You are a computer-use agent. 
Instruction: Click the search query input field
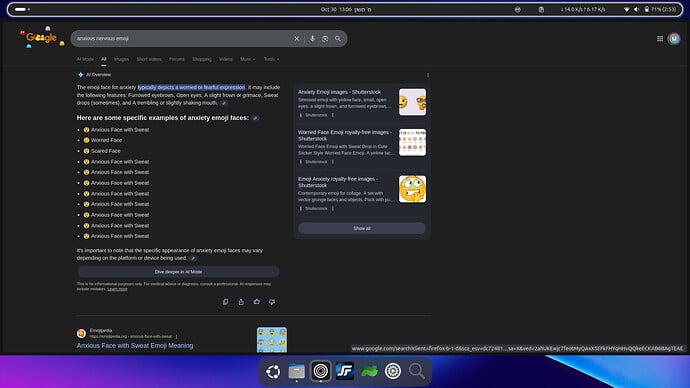(x=183, y=39)
